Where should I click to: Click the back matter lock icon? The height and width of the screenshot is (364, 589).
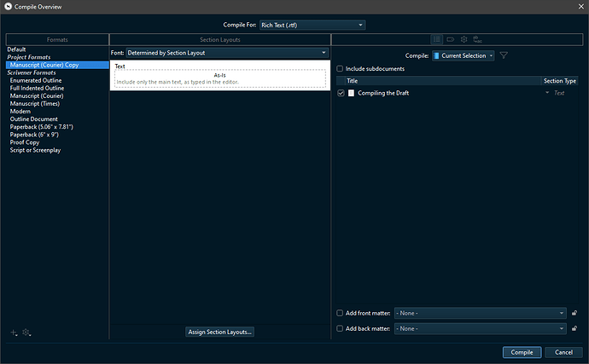(574, 328)
